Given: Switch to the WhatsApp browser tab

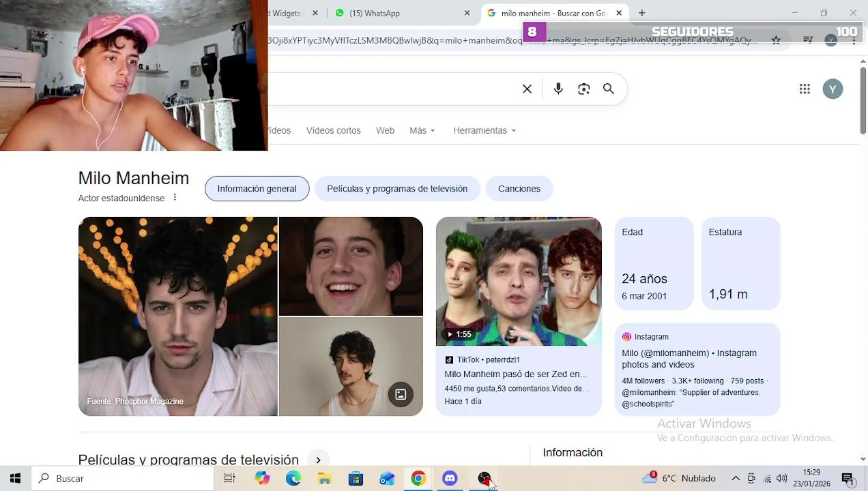Looking at the screenshot, I should coord(401,13).
